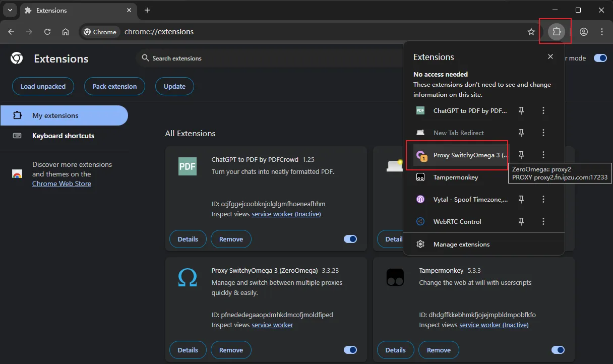
Task: Open more options for Vytal extension
Action: click(543, 199)
